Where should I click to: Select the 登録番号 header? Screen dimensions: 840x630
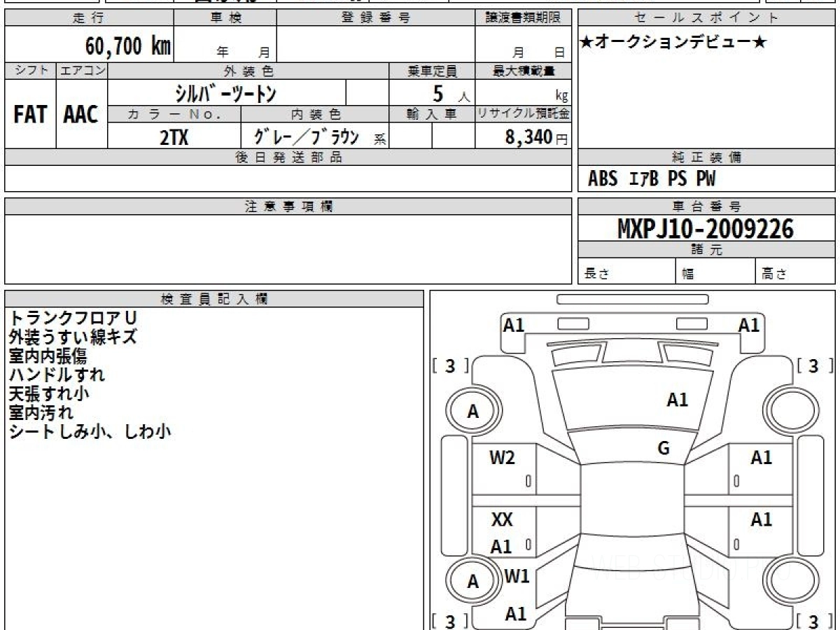pyautogui.click(x=376, y=18)
